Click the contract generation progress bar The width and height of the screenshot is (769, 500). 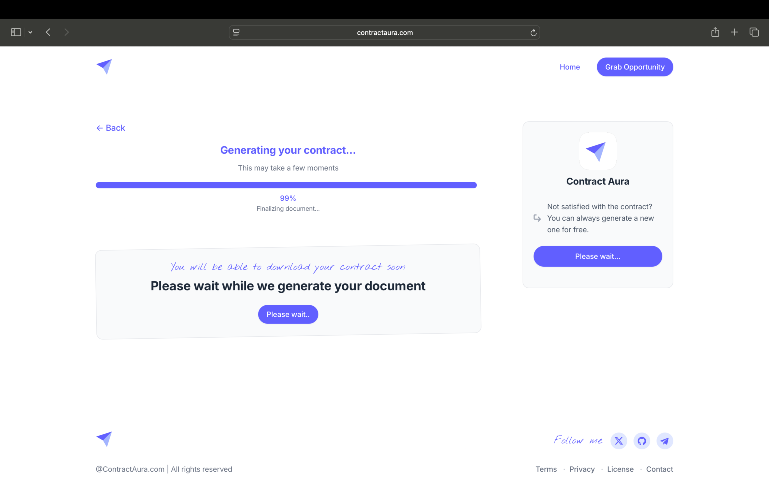(x=286, y=185)
